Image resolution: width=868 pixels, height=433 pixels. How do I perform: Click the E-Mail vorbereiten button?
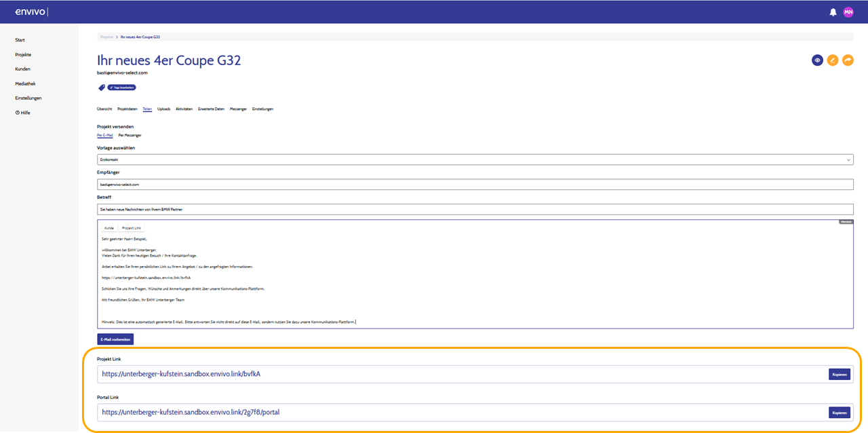point(115,339)
